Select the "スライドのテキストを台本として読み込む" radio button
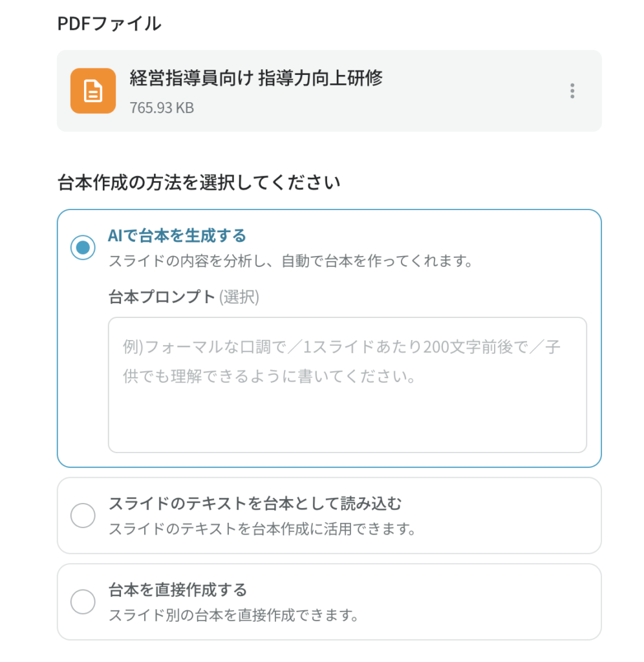This screenshot has width=644, height=662. [x=83, y=516]
